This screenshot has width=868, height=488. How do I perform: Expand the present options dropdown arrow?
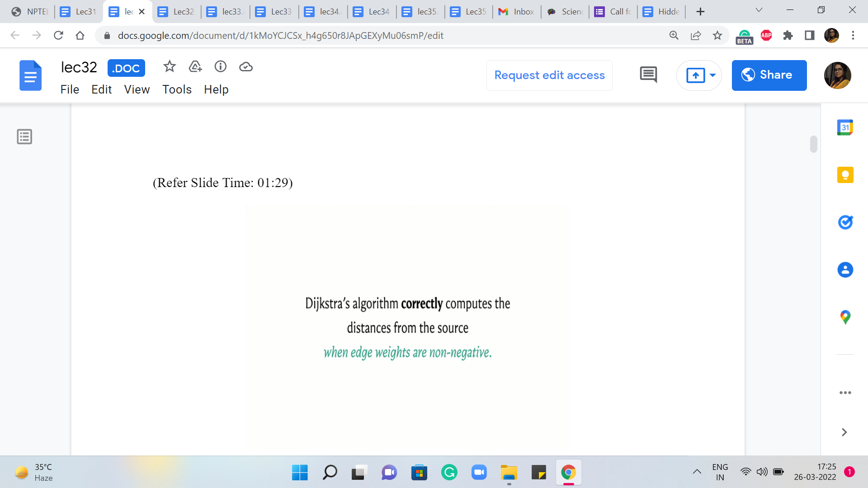coord(713,75)
